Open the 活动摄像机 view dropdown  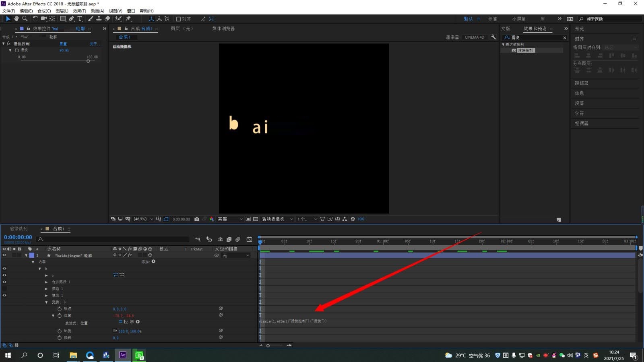click(x=277, y=219)
